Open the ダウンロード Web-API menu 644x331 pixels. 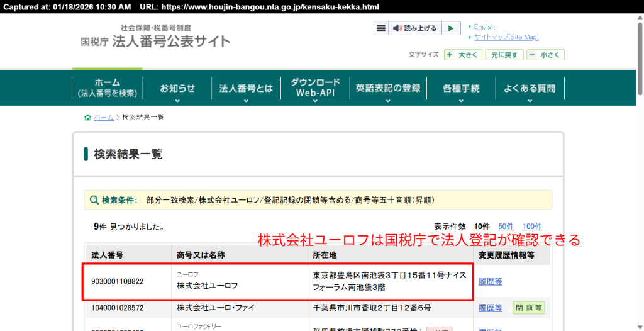point(315,88)
